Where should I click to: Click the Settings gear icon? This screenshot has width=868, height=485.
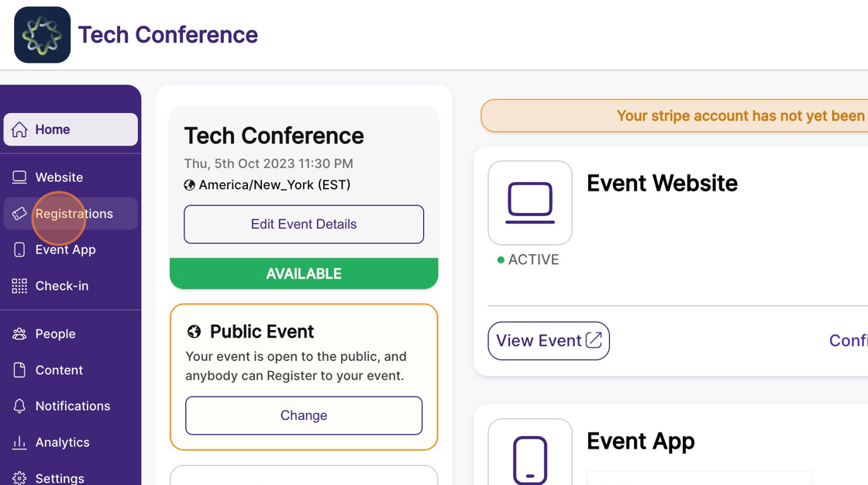(x=19, y=478)
